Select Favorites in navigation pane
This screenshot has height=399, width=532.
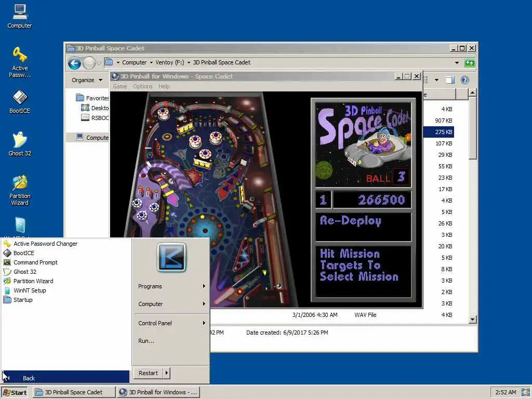[92, 98]
